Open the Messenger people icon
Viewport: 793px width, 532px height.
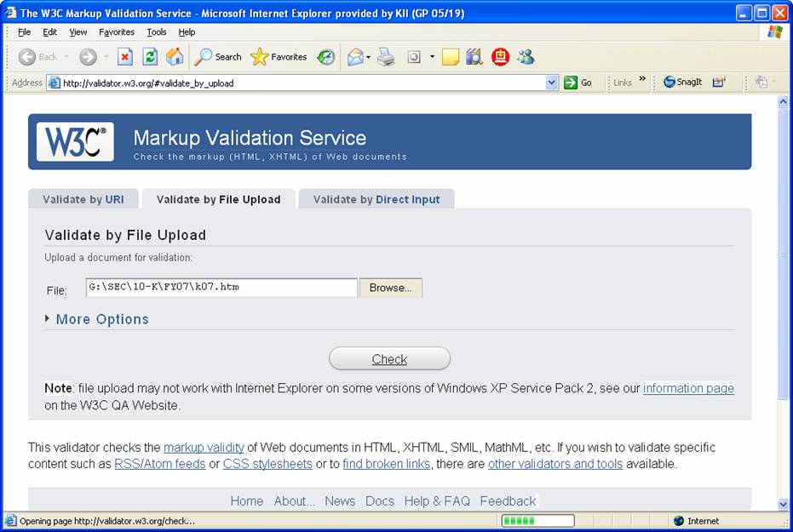(526, 56)
